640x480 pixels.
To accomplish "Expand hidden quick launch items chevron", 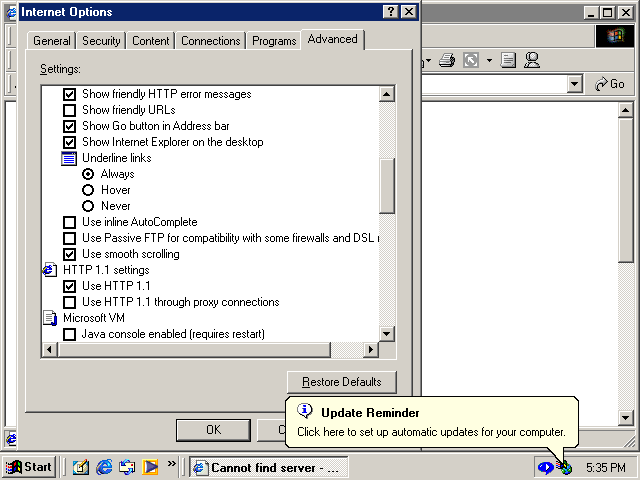I will coord(171,463).
